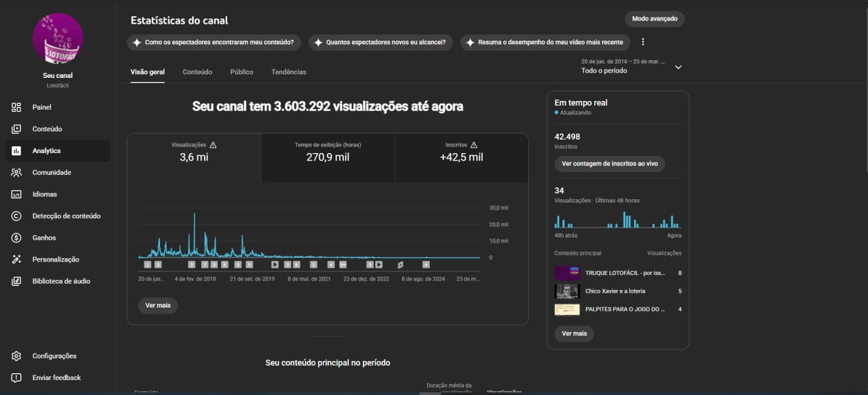This screenshot has height=395, width=868.
Task: Open three-dot menu beside suggestion chips
Action: [x=643, y=42]
